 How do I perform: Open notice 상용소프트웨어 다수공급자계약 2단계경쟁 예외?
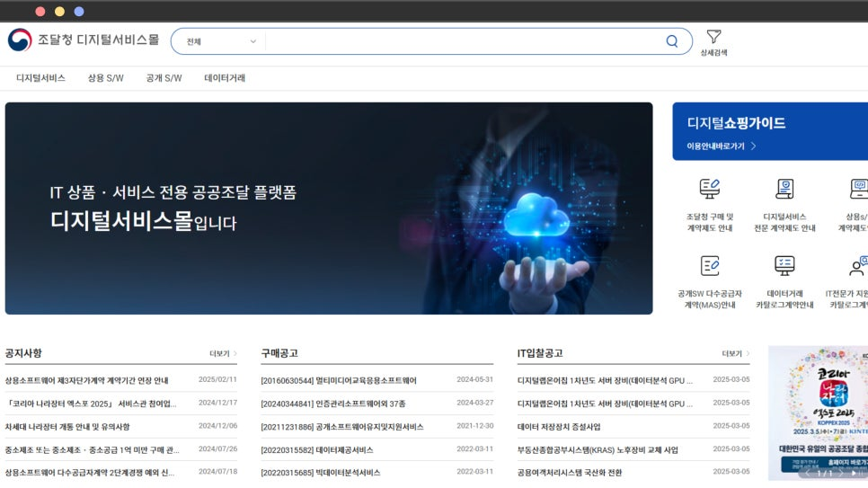click(90, 473)
